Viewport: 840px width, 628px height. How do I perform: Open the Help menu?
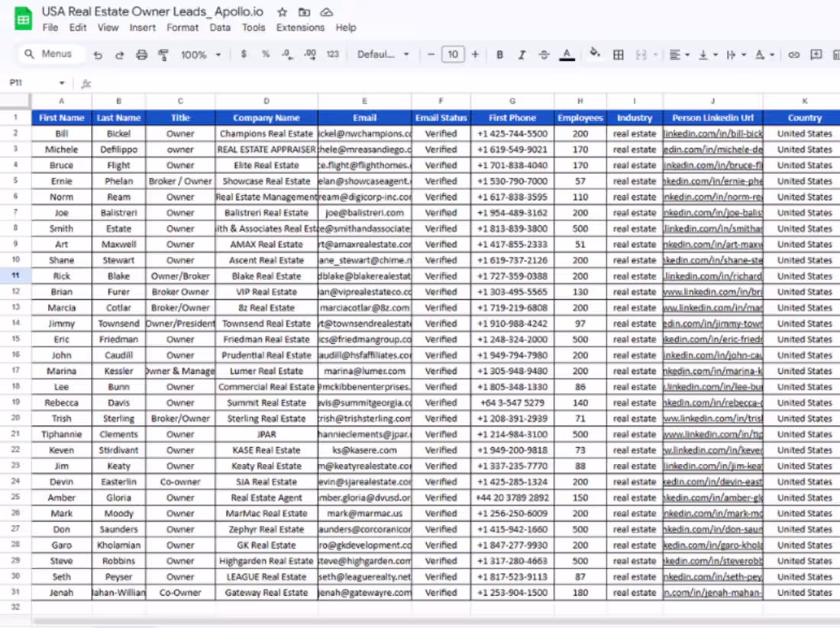click(x=345, y=27)
